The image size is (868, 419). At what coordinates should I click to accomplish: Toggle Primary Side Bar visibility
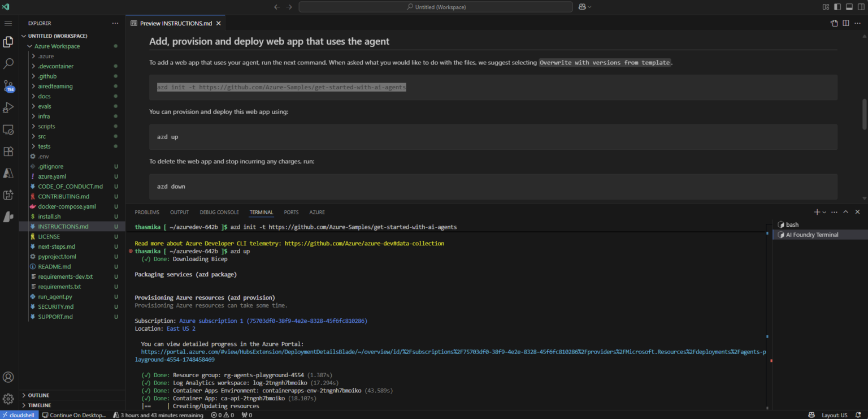coord(837,7)
